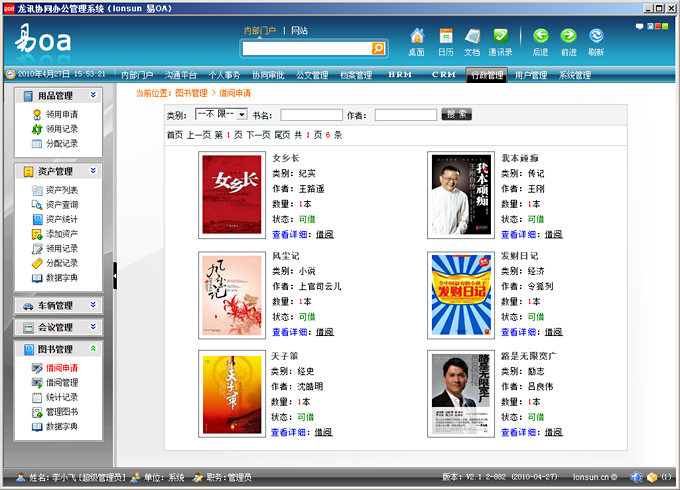The width and height of the screenshot is (680, 490).
Task: Go forward with the 前进 arrow
Action: tap(569, 36)
